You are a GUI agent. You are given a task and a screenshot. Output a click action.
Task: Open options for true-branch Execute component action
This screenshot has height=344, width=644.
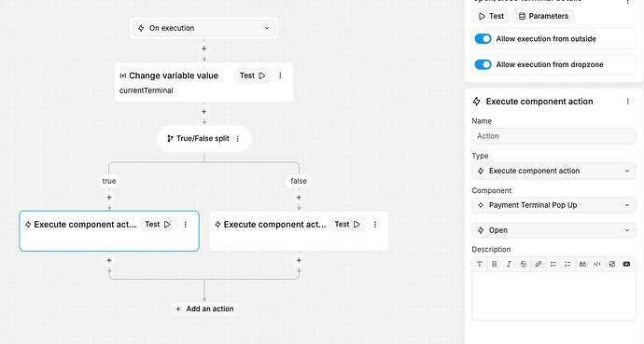pyautogui.click(x=186, y=225)
